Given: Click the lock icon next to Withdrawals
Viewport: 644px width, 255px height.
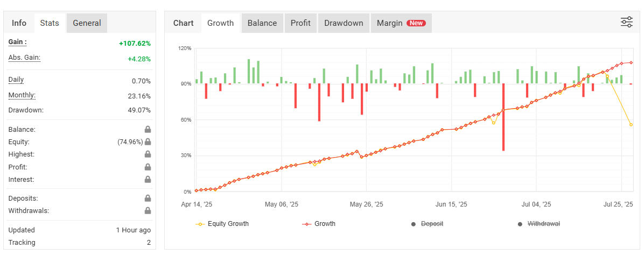Looking at the screenshot, I should pyautogui.click(x=148, y=210).
